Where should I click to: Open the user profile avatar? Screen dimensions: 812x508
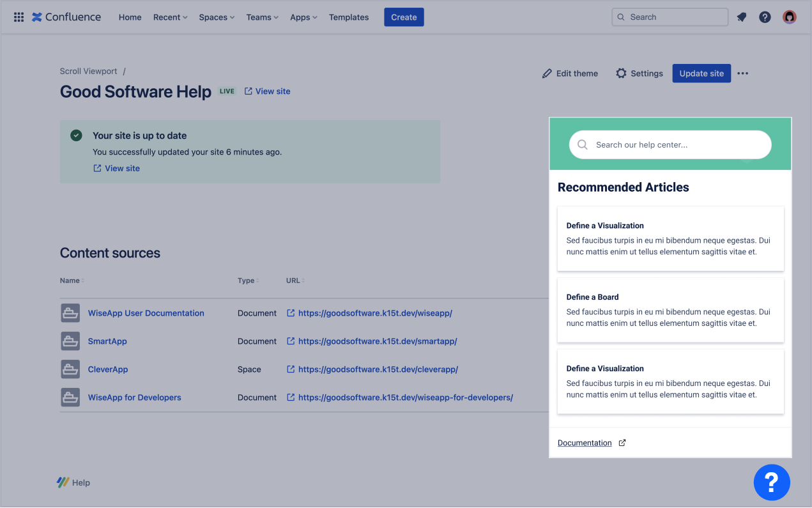790,17
